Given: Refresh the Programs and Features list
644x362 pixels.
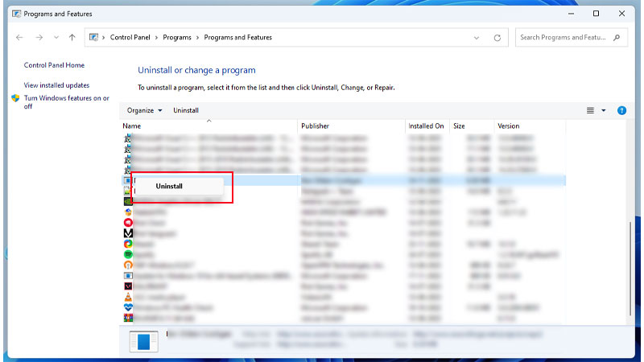Looking at the screenshot, I should [497, 38].
